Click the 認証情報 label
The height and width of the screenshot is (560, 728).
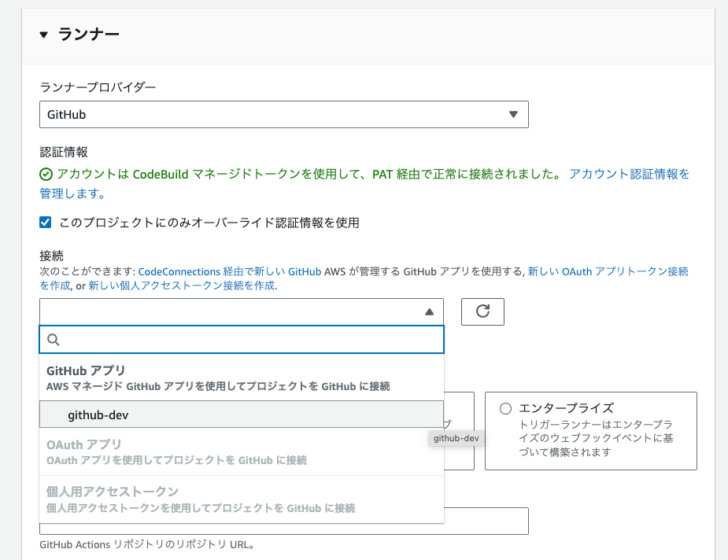(x=64, y=152)
